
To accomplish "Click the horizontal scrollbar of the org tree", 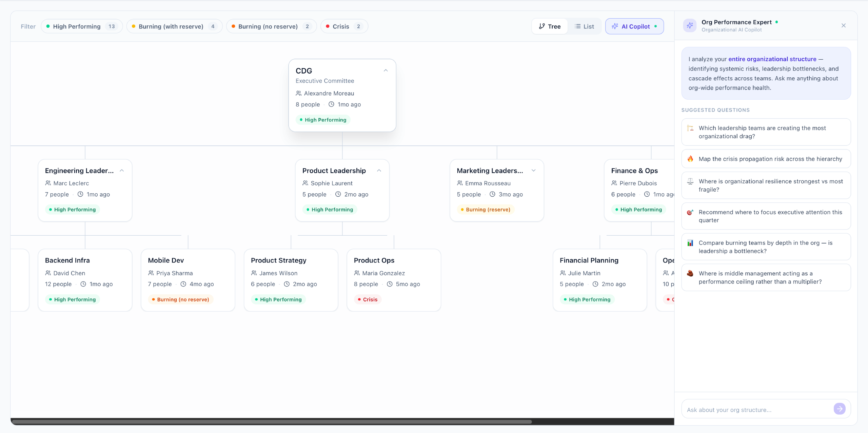I will click(x=271, y=422).
